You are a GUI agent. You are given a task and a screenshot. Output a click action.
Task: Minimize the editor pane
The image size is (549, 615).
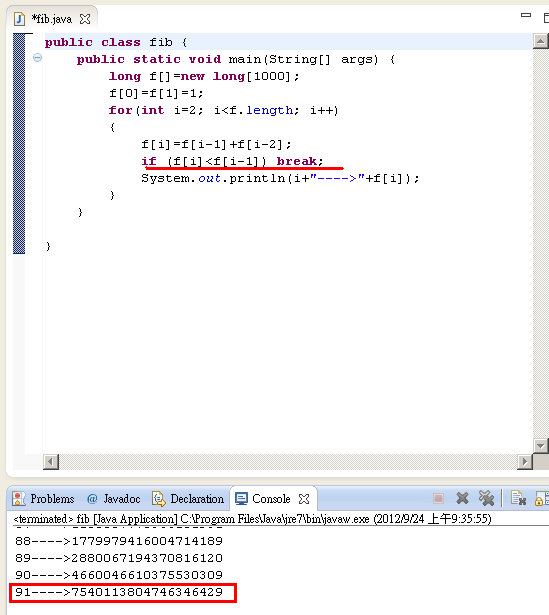[x=525, y=15]
